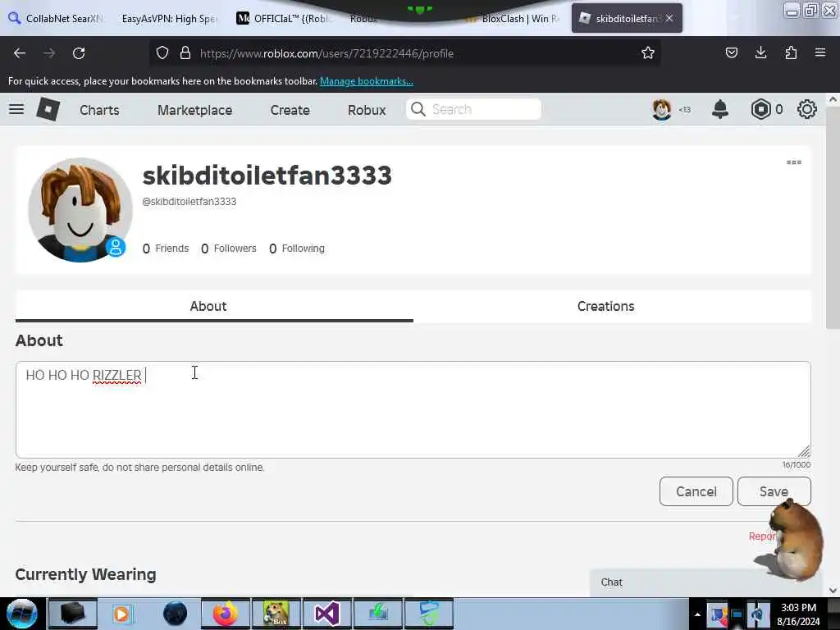Open the media player taskbar icon
This screenshot has height=630, width=840.
tap(122, 614)
